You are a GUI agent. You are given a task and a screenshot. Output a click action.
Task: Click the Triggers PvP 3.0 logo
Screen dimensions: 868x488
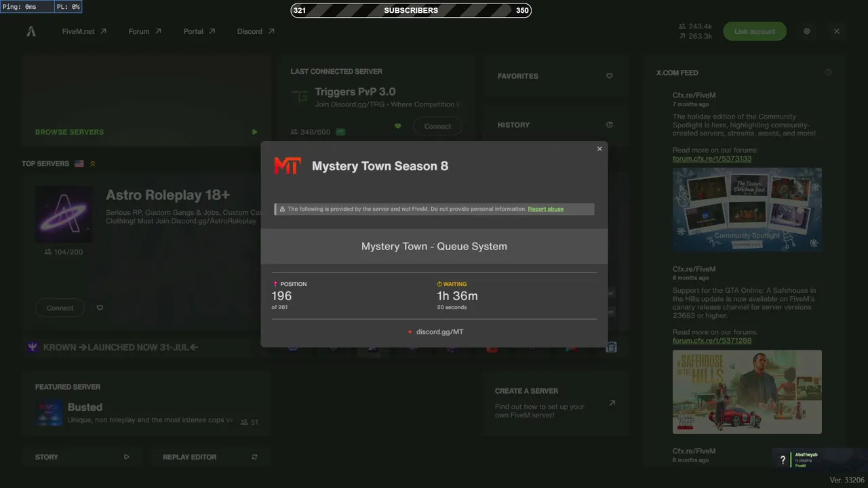coord(299,97)
